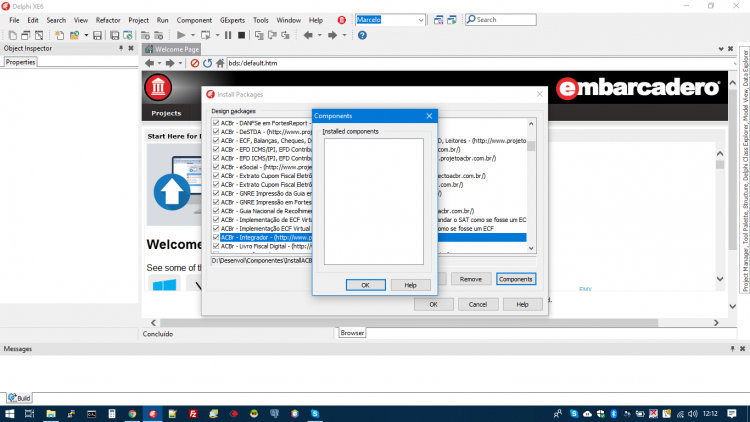Viewport: 750px width, 422px height.
Task: Open the Component menu
Action: (194, 20)
